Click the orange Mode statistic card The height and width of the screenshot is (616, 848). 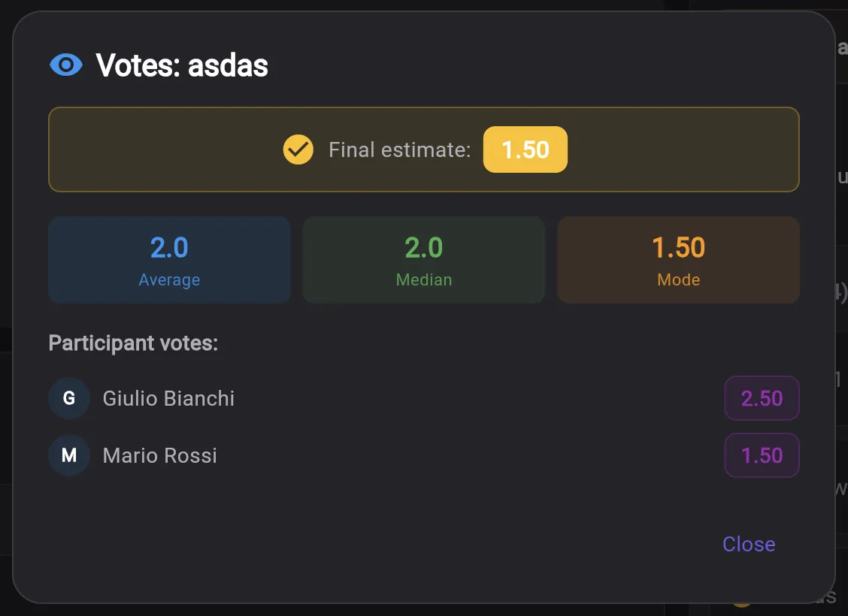coord(678,259)
